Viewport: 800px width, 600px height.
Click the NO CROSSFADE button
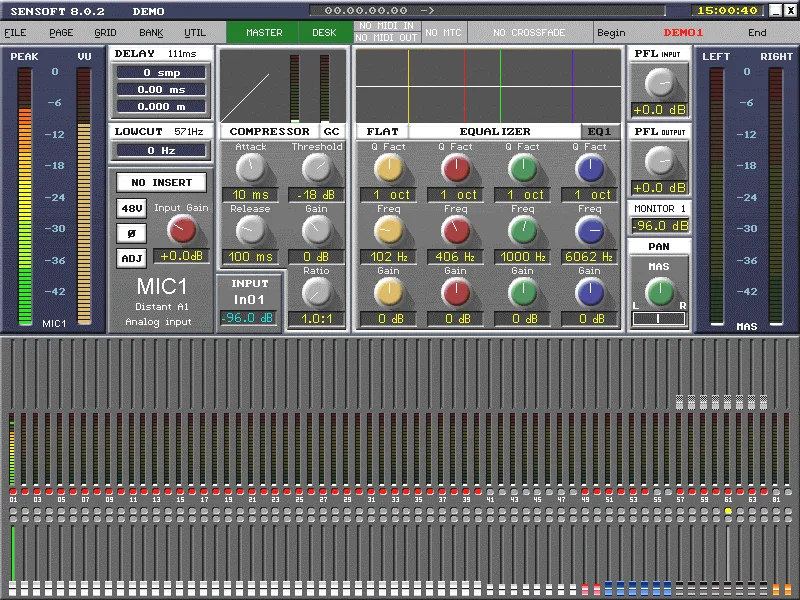pos(529,33)
